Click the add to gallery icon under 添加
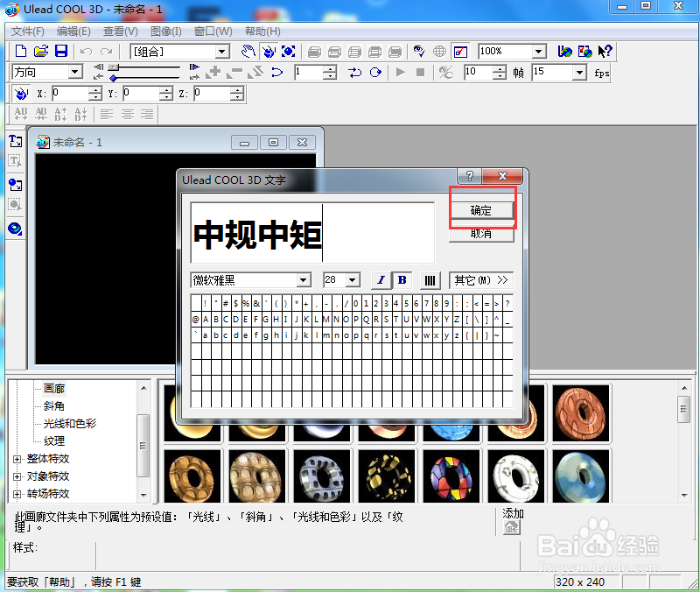Screen dimensions: 700x592 pyautogui.click(x=512, y=528)
